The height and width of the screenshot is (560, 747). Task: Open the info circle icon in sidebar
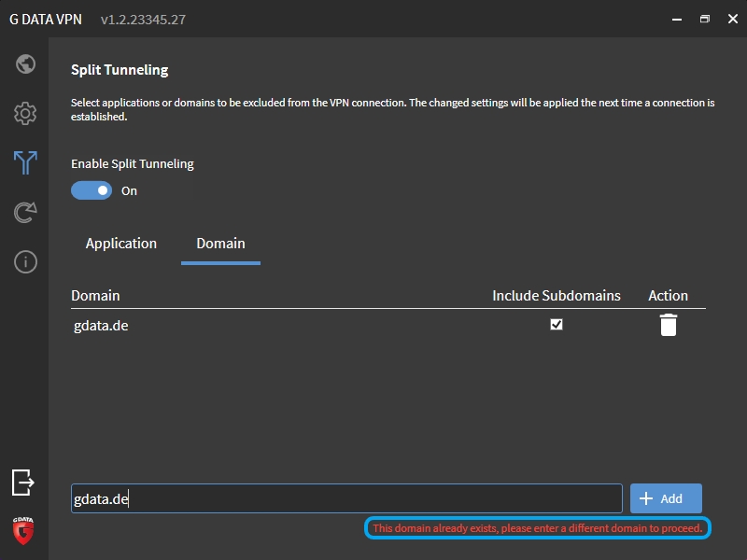(25, 262)
